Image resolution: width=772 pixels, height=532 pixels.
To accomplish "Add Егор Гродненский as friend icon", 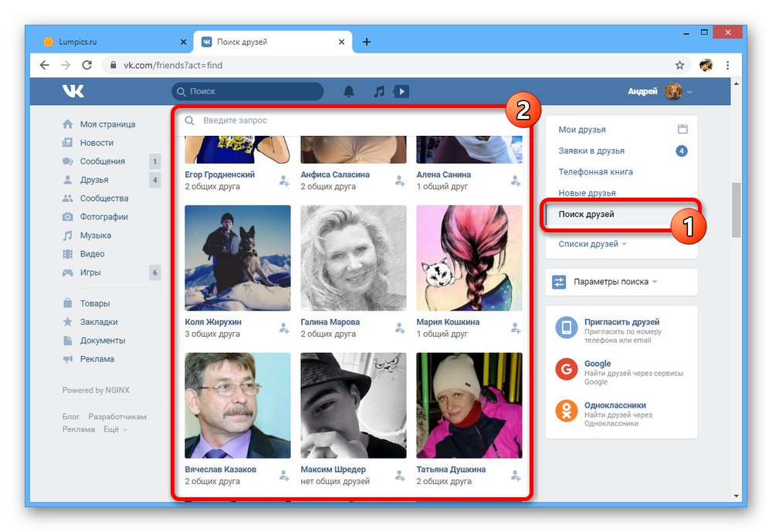I will coord(284,181).
